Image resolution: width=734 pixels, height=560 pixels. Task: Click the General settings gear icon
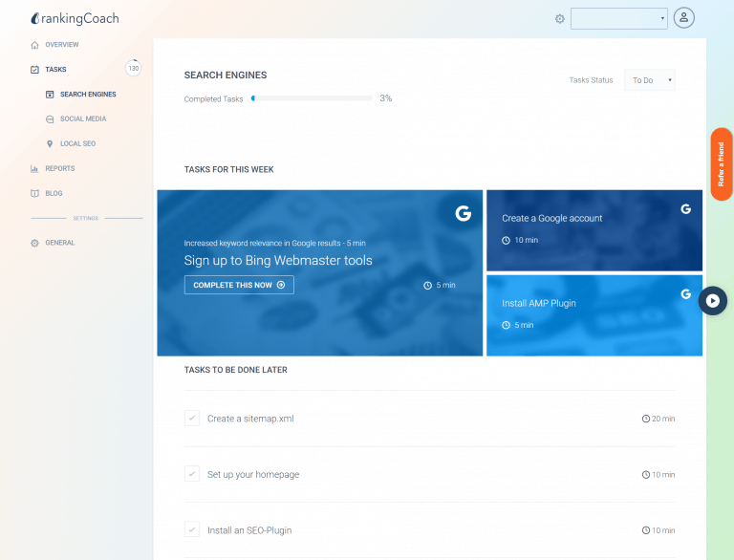[34, 243]
